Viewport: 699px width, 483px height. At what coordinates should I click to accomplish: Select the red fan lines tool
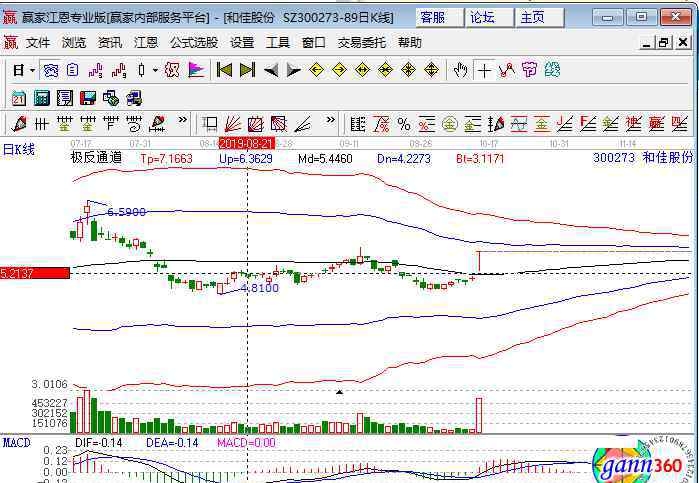[x=232, y=124]
